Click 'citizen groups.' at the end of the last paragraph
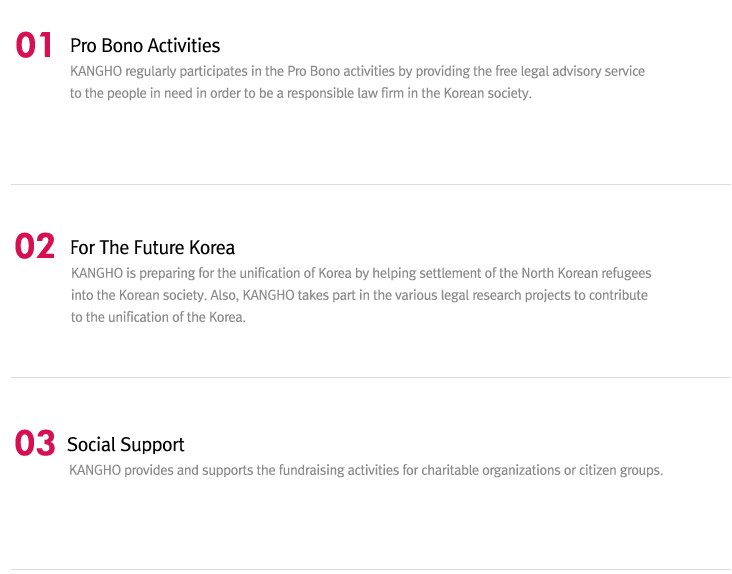The image size is (732, 574). click(x=621, y=470)
